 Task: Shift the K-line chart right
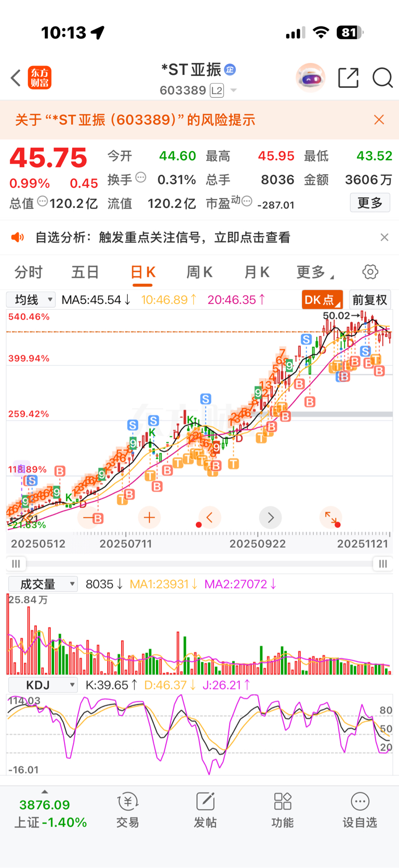(x=270, y=518)
